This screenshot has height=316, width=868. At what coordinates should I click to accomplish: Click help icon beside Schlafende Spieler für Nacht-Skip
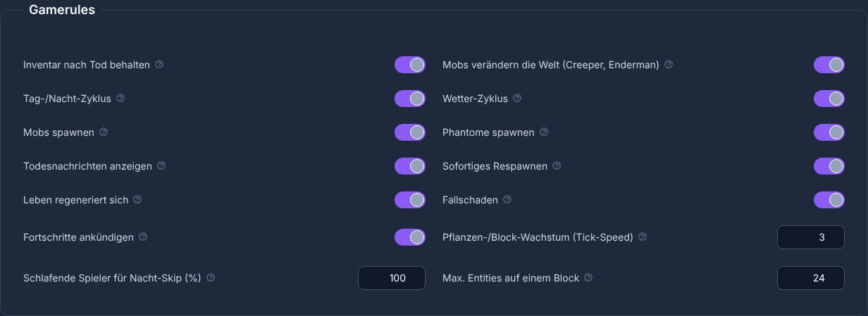[x=211, y=277]
